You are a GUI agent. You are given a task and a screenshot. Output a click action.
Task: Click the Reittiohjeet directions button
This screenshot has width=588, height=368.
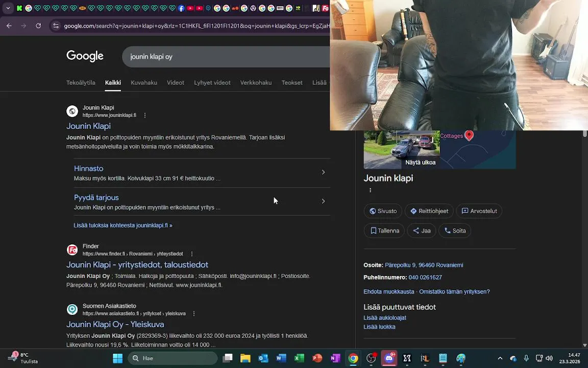pyautogui.click(x=429, y=211)
